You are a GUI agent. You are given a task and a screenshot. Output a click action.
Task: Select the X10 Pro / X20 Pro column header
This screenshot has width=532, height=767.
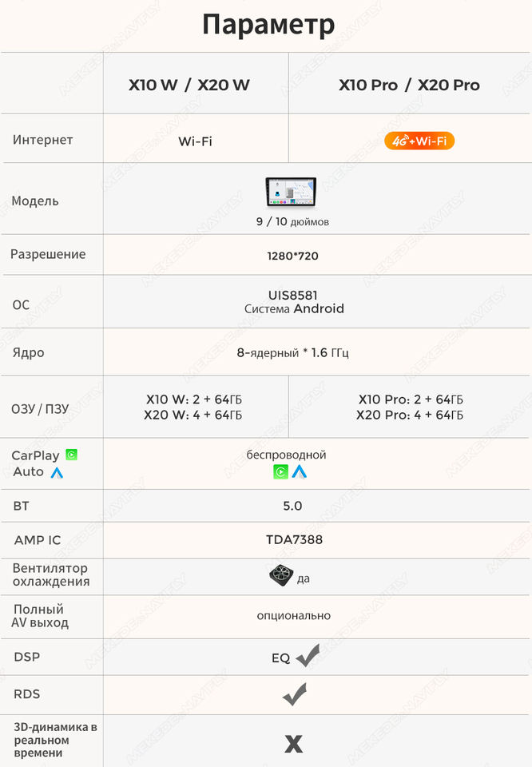pos(409,85)
